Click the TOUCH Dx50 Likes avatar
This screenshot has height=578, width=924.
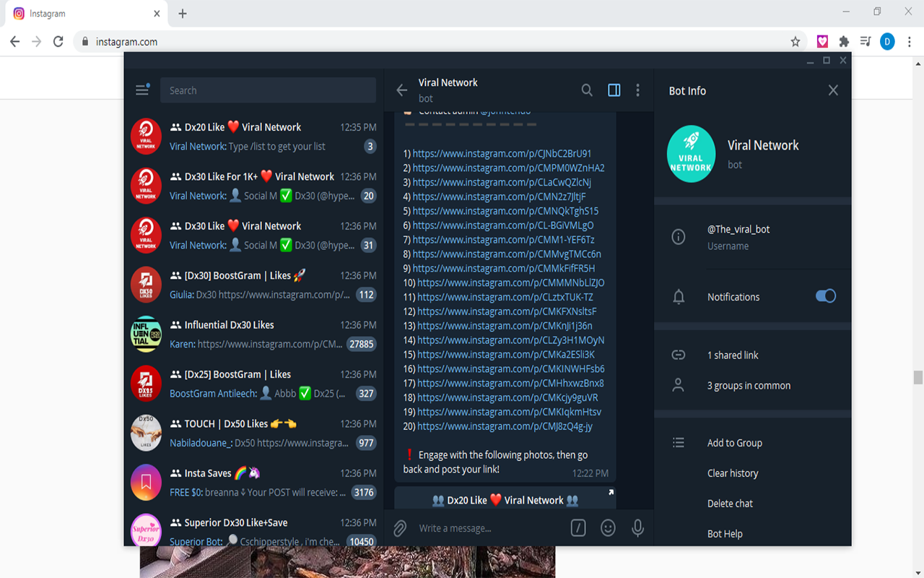tap(146, 433)
